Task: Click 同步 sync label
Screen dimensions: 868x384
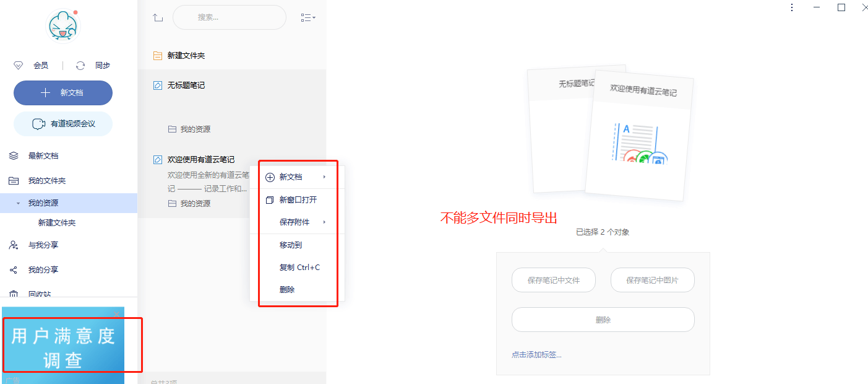Action: point(103,66)
